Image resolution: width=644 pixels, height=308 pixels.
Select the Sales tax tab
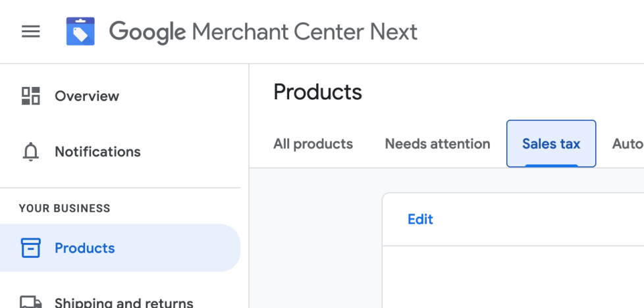551,143
